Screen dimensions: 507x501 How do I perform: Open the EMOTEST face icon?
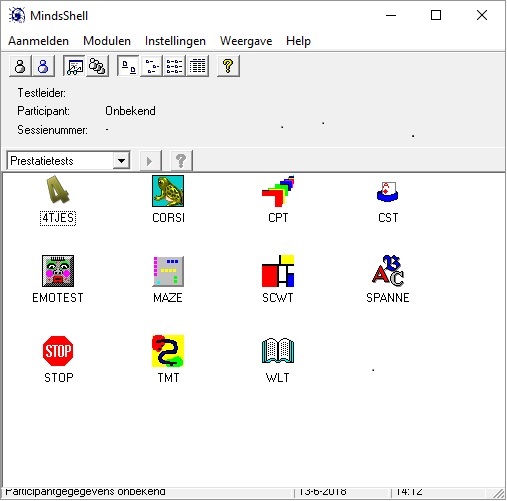(58, 271)
